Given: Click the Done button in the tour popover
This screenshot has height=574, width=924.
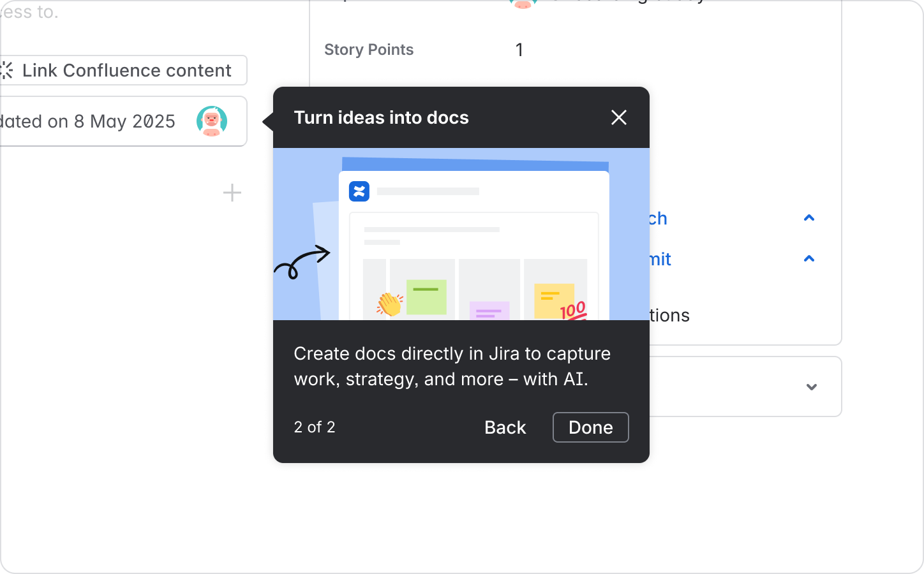Looking at the screenshot, I should [591, 427].
